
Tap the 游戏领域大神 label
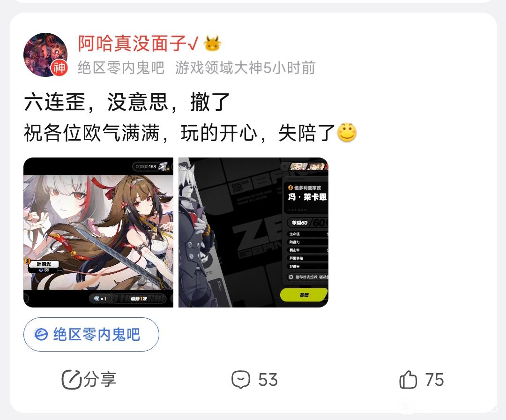(x=219, y=68)
